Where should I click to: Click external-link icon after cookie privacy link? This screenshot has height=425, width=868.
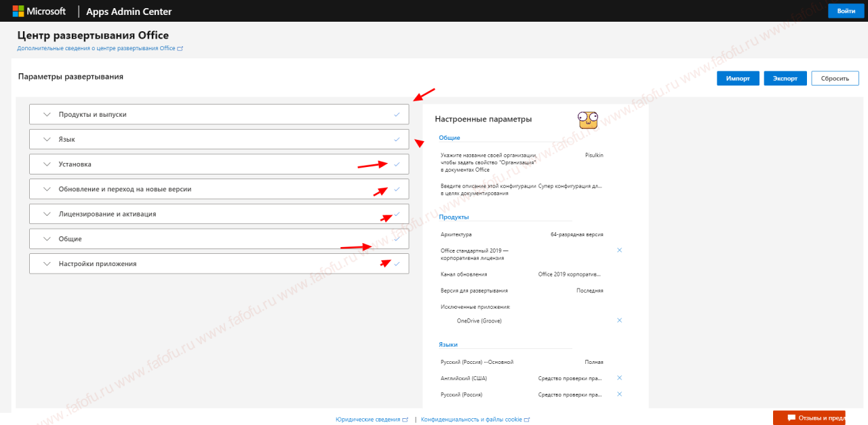(x=527, y=420)
